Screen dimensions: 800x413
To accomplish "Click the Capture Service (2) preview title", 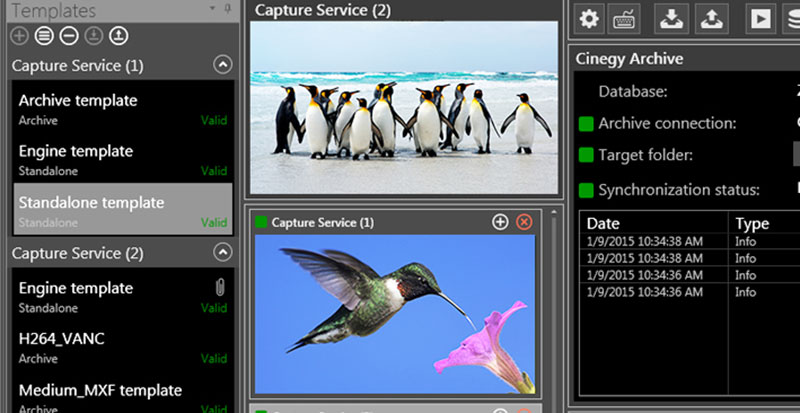I will 323,10.
